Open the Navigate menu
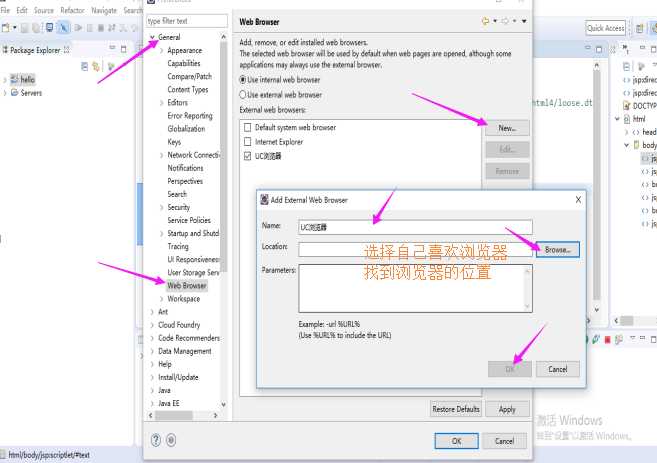Image resolution: width=657 pixels, height=463 pixels. pos(104,10)
